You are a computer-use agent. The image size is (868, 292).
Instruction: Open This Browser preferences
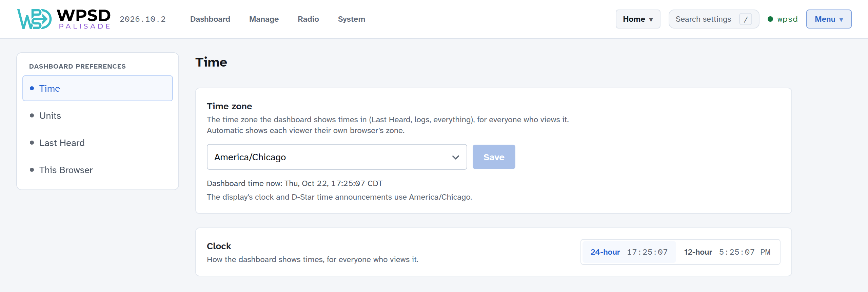98,170
